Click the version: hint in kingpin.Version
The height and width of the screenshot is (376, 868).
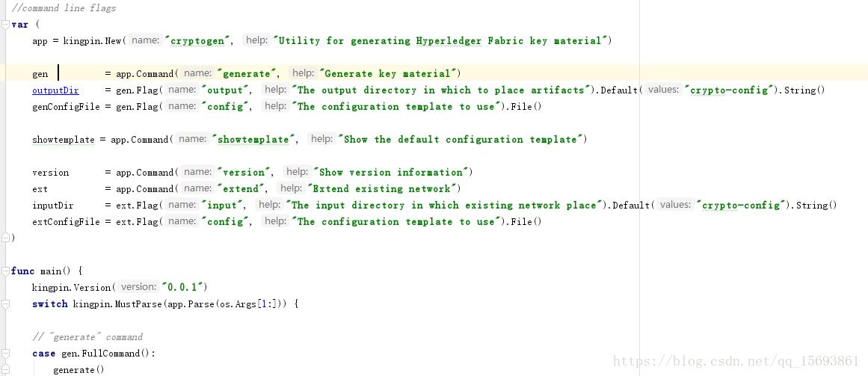tap(138, 287)
